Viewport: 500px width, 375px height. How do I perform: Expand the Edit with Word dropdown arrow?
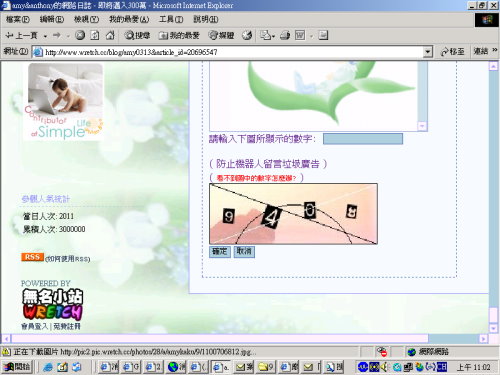click(311, 36)
